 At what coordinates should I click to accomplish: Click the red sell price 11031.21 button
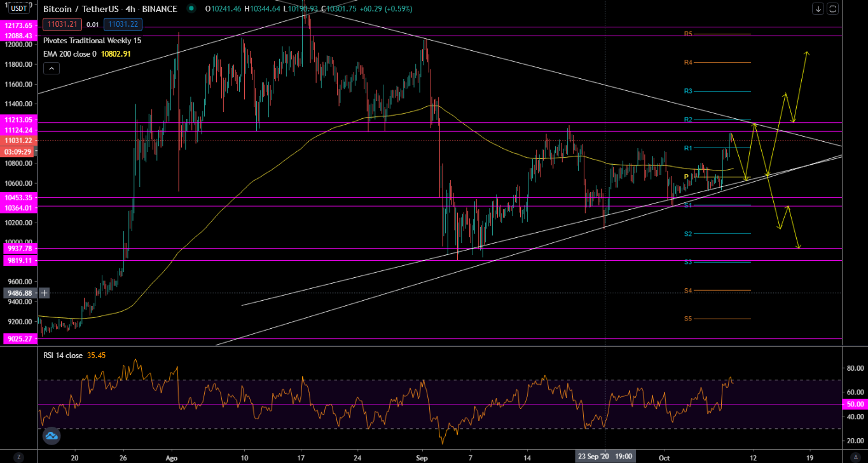[x=62, y=24]
